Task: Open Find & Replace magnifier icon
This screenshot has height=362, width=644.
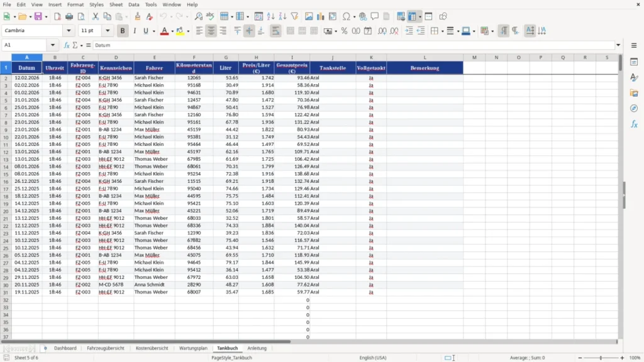Action: 198,16
